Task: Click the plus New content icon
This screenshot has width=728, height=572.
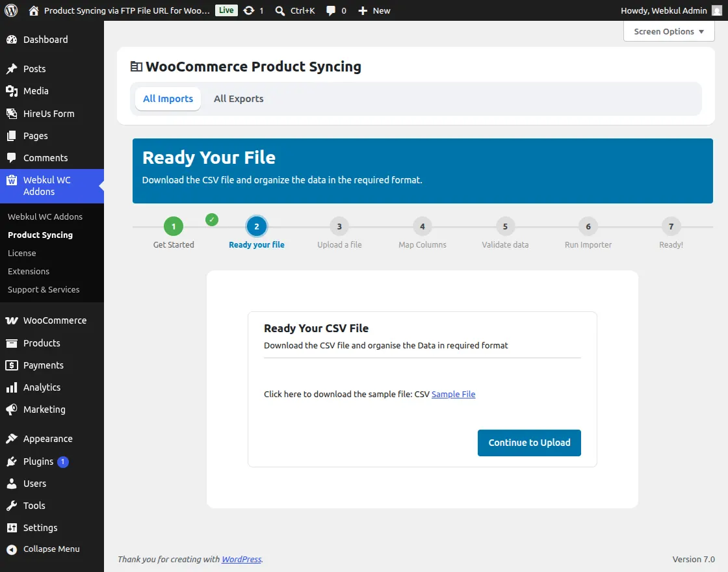Action: pyautogui.click(x=363, y=10)
